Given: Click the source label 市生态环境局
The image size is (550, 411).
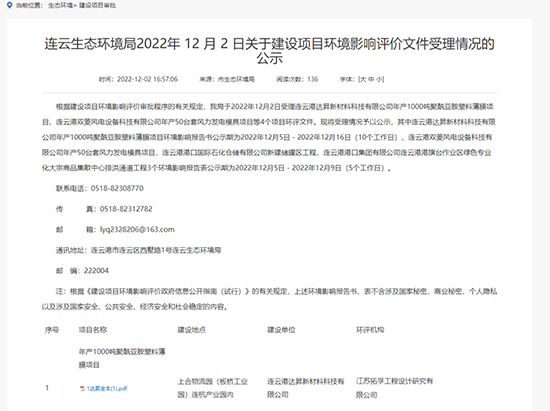Looking at the screenshot, I should [236, 79].
